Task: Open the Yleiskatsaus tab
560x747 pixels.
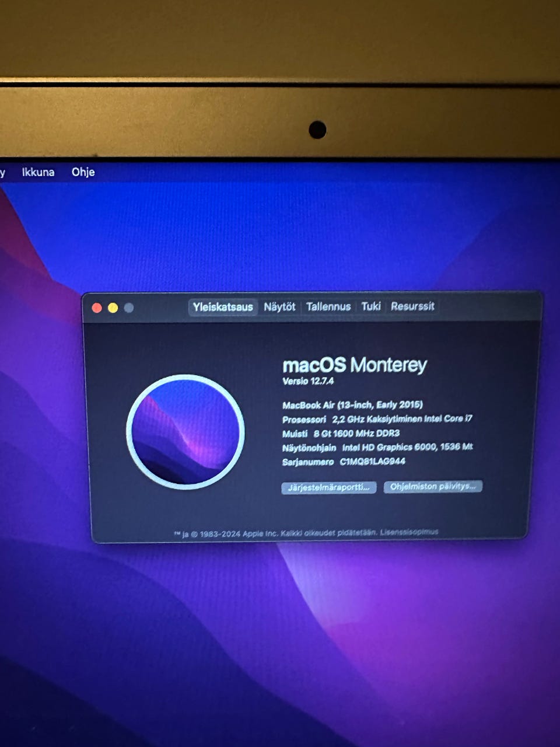Action: coord(223,307)
